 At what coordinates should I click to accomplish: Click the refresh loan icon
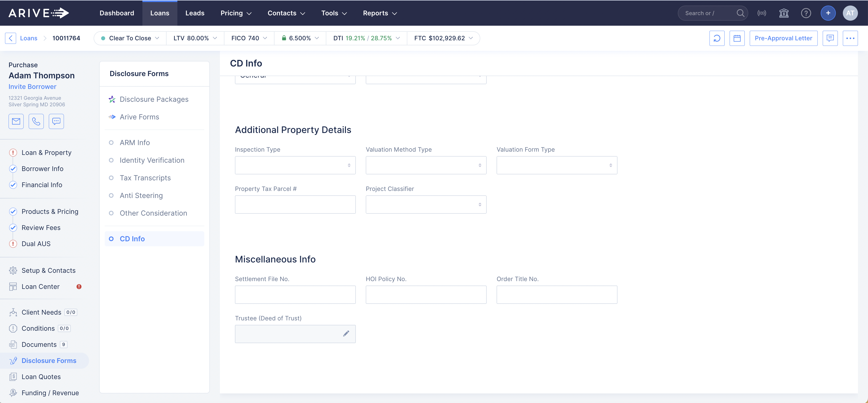[x=717, y=38]
